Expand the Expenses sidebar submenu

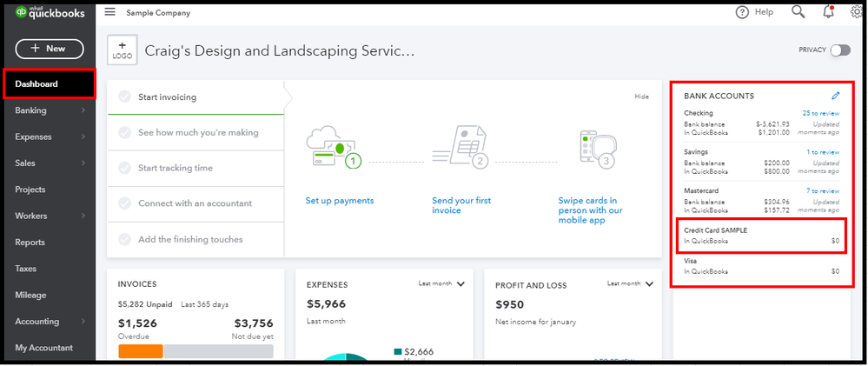pos(83,136)
